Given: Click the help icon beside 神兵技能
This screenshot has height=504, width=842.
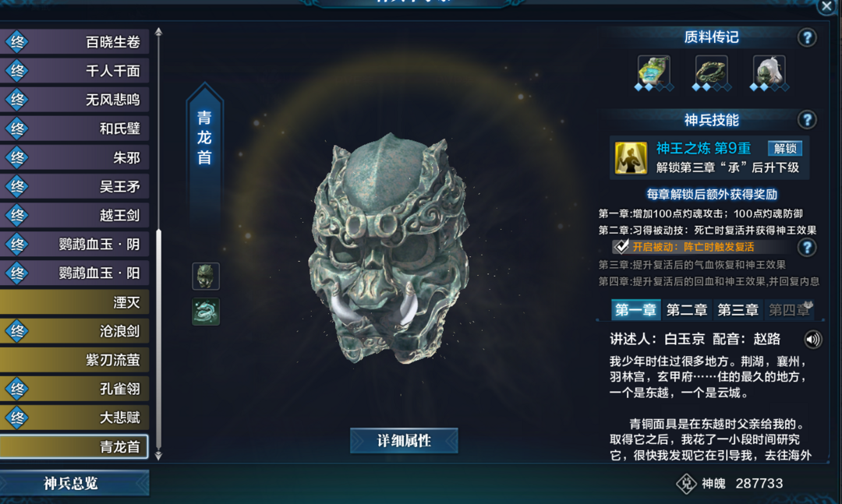Looking at the screenshot, I should point(807,120).
